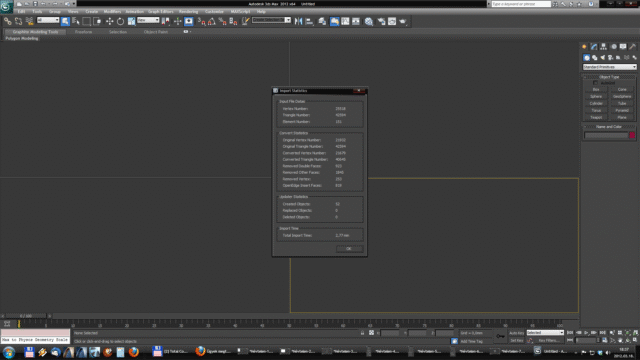Image resolution: width=640 pixels, height=360 pixels.
Task: Open the key mode Selected dropdown
Action: pyautogui.click(x=545, y=333)
